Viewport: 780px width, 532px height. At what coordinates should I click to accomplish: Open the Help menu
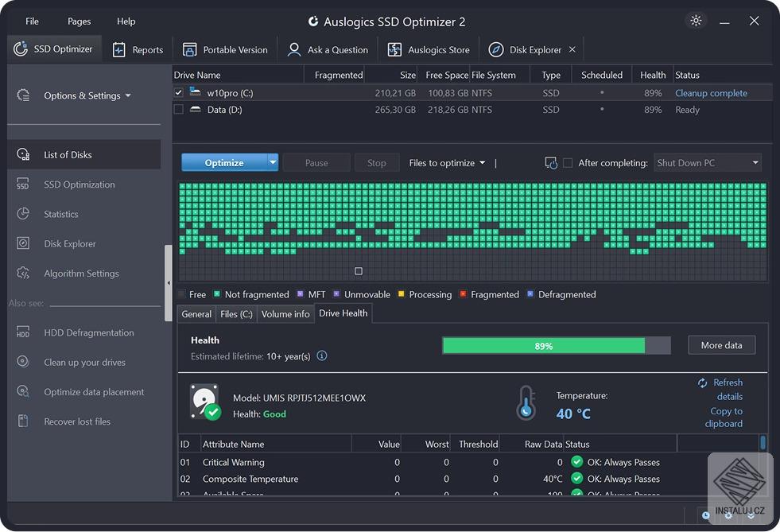click(x=126, y=21)
